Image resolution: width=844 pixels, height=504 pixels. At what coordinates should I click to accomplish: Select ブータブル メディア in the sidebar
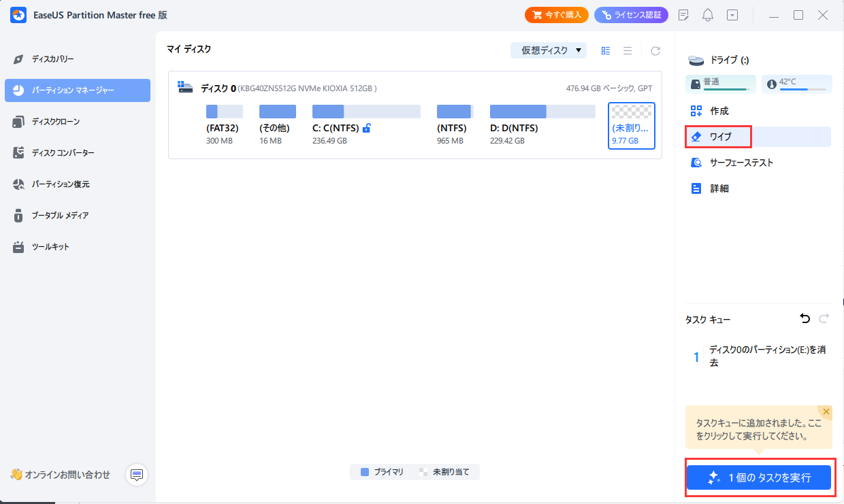point(78,216)
